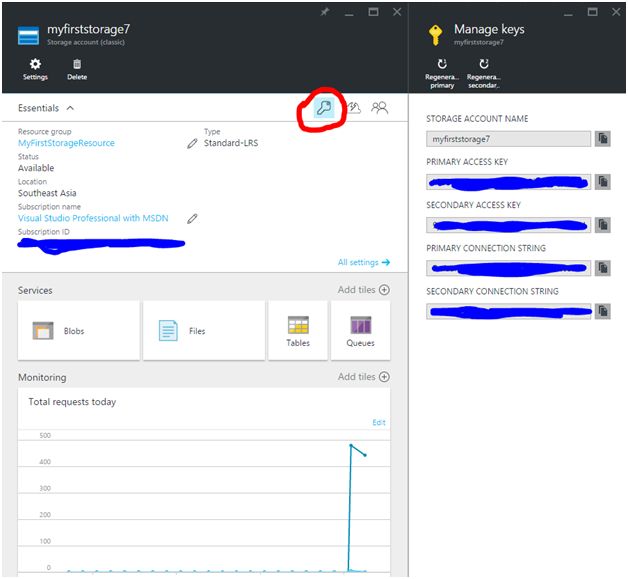Copy the primary access key
The width and height of the screenshot is (628, 579).
tap(603, 182)
